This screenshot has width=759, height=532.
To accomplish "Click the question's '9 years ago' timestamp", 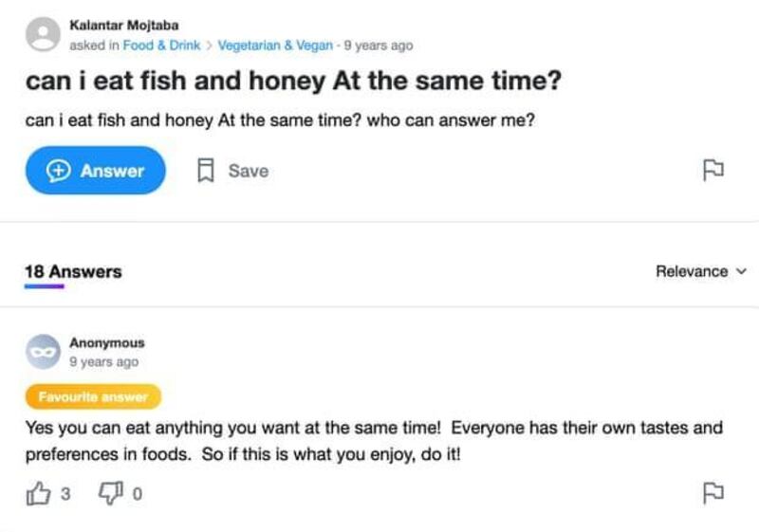I will 378,46.
